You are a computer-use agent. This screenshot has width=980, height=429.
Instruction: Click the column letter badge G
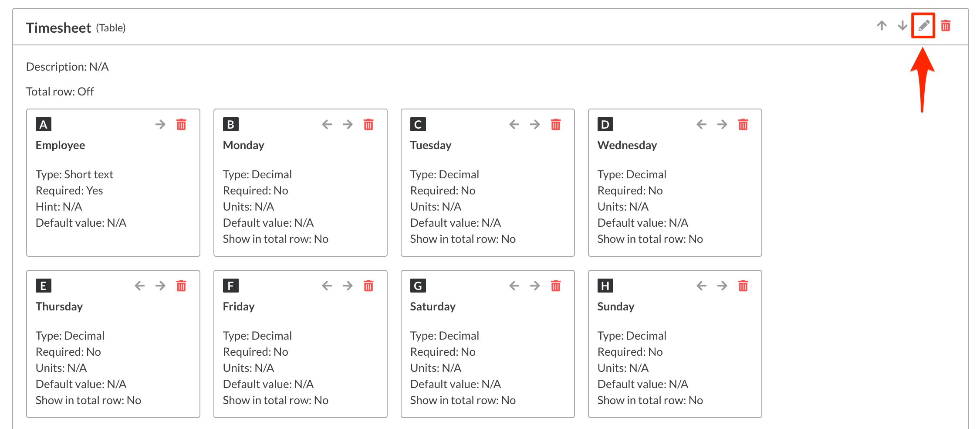[x=418, y=286]
